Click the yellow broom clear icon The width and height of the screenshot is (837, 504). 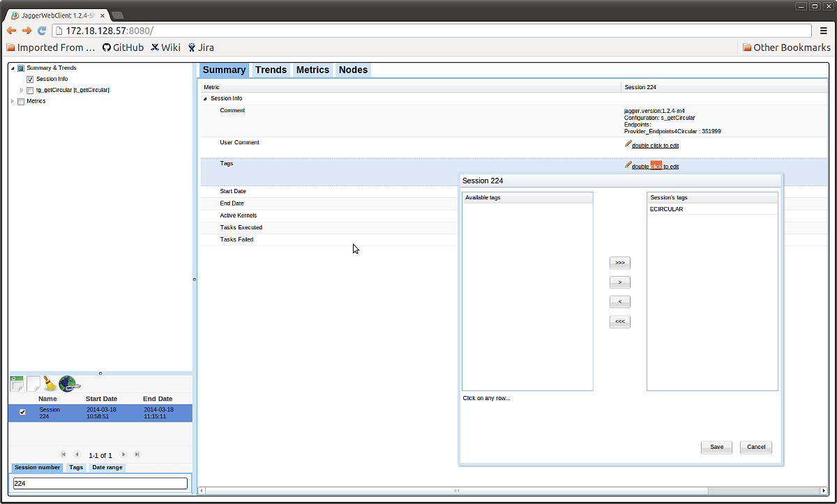coord(50,383)
